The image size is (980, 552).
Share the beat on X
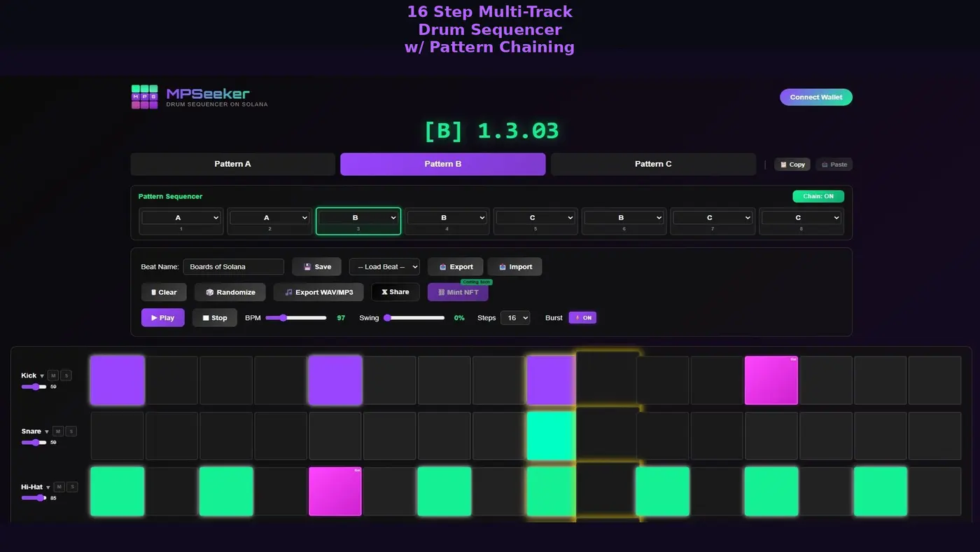click(x=395, y=292)
